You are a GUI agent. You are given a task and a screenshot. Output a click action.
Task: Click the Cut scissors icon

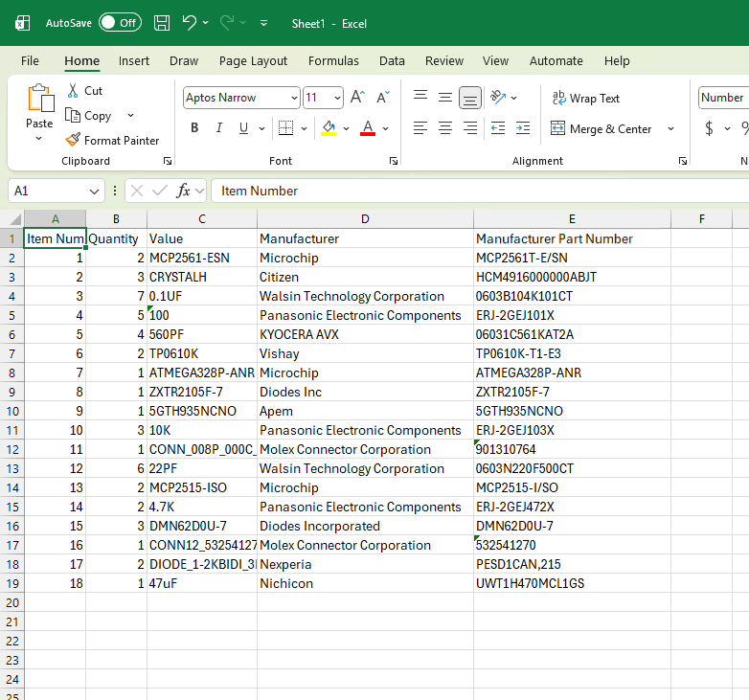coord(74,91)
